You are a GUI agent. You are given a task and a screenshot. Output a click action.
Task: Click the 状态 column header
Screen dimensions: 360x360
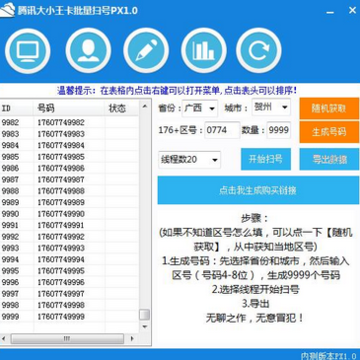coord(122,108)
